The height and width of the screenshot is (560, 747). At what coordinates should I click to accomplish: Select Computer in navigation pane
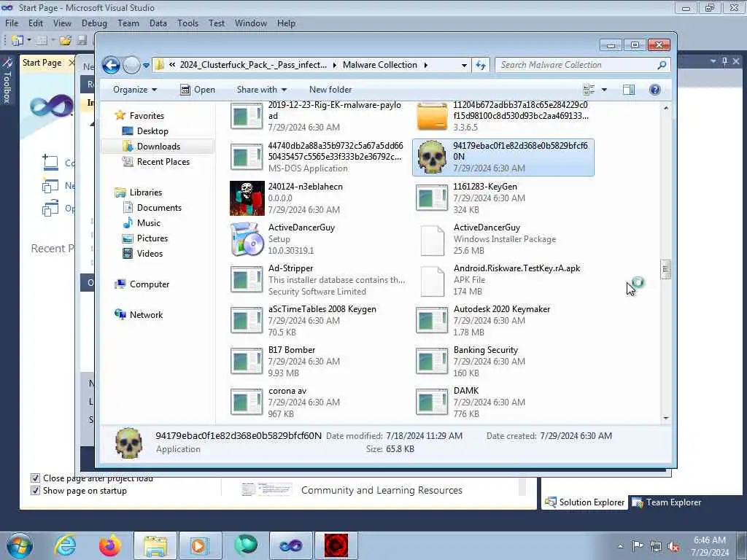point(142,284)
